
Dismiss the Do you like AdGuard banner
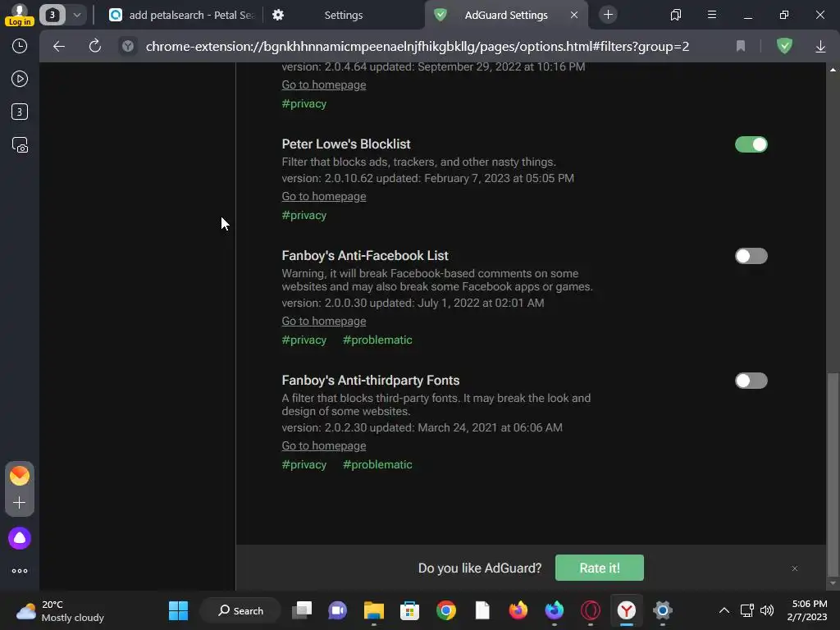(794, 568)
